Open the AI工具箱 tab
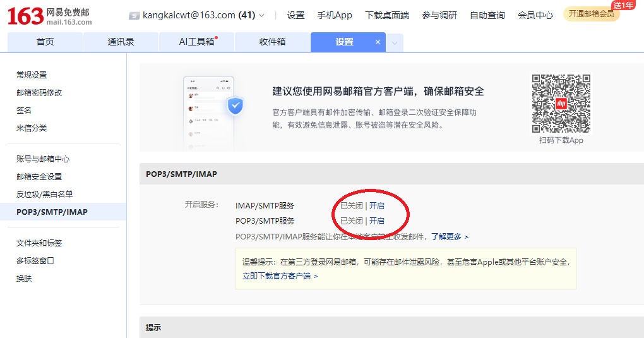The height and width of the screenshot is (338, 644). (x=196, y=42)
